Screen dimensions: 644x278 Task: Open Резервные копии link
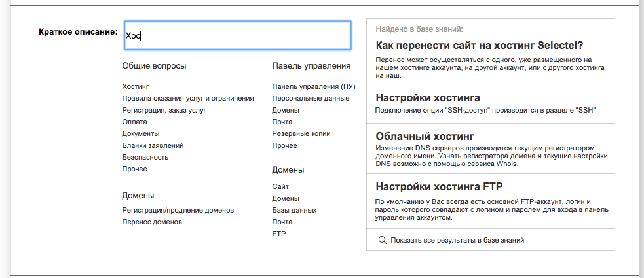coord(301,133)
